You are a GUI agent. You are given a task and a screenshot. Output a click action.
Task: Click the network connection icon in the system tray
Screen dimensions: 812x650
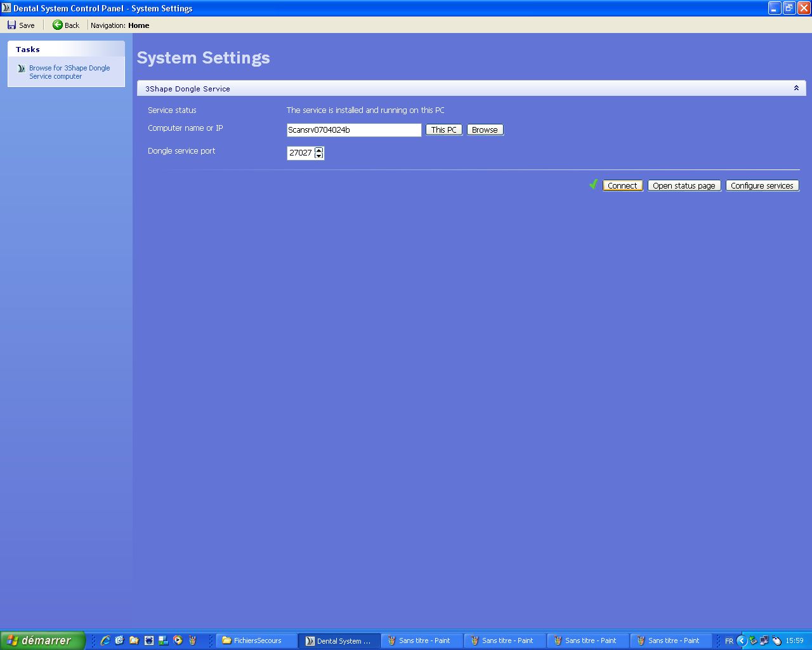(x=764, y=640)
